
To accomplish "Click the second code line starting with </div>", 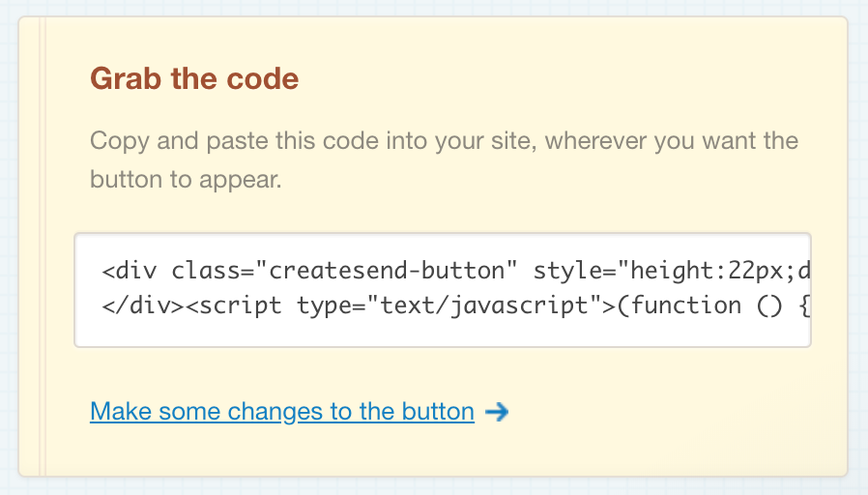I will [x=454, y=306].
